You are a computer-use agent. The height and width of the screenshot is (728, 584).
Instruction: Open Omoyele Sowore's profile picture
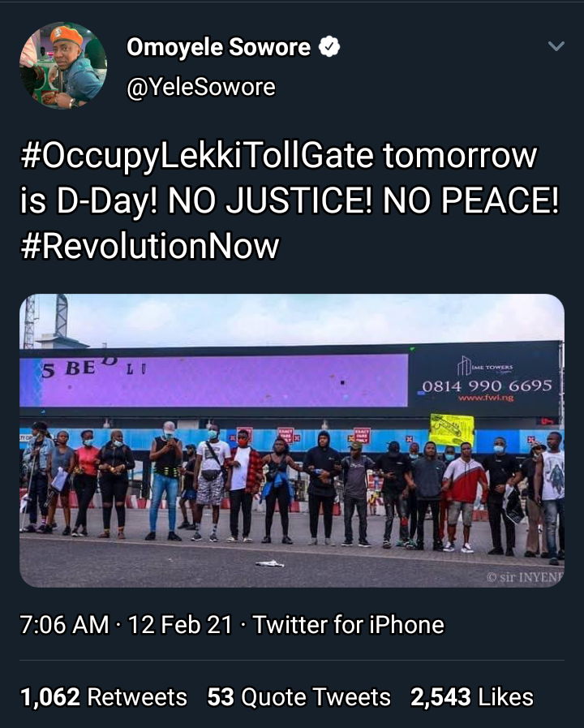pos(63,66)
